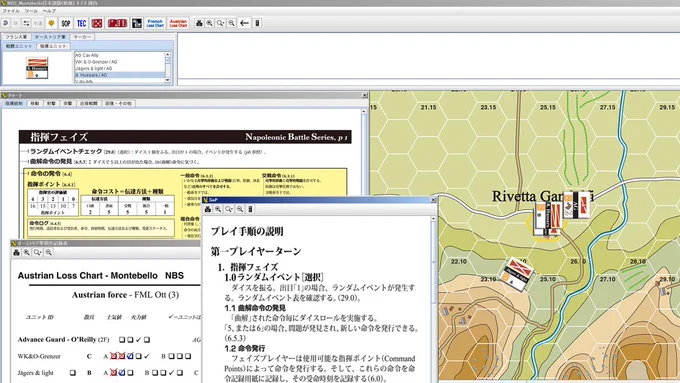Open SoP window zoom level dropdown
Viewport: 680px width, 383px height.
click(229, 209)
